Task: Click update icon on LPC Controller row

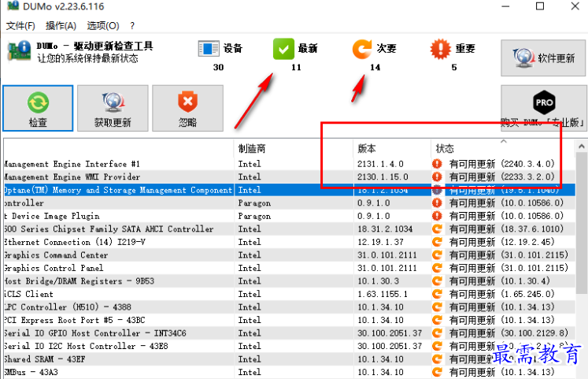Action: click(x=437, y=307)
